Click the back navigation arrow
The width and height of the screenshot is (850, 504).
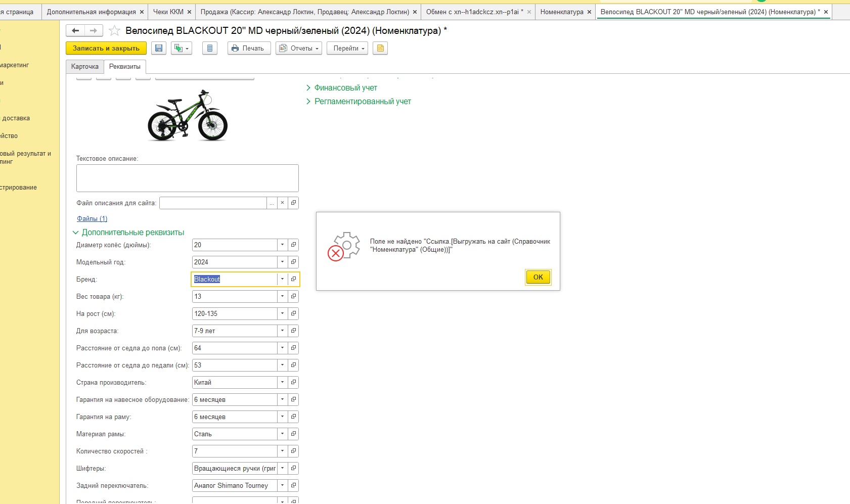point(75,31)
